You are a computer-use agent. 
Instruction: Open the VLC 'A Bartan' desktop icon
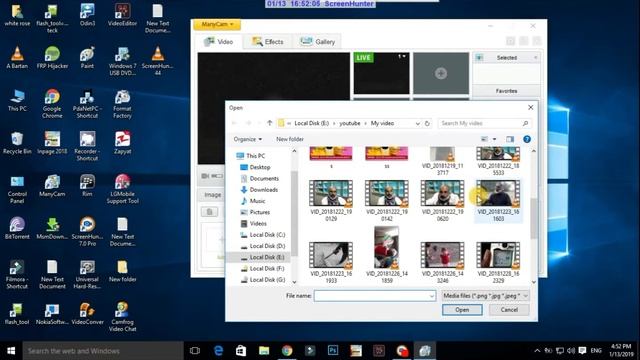click(17, 58)
